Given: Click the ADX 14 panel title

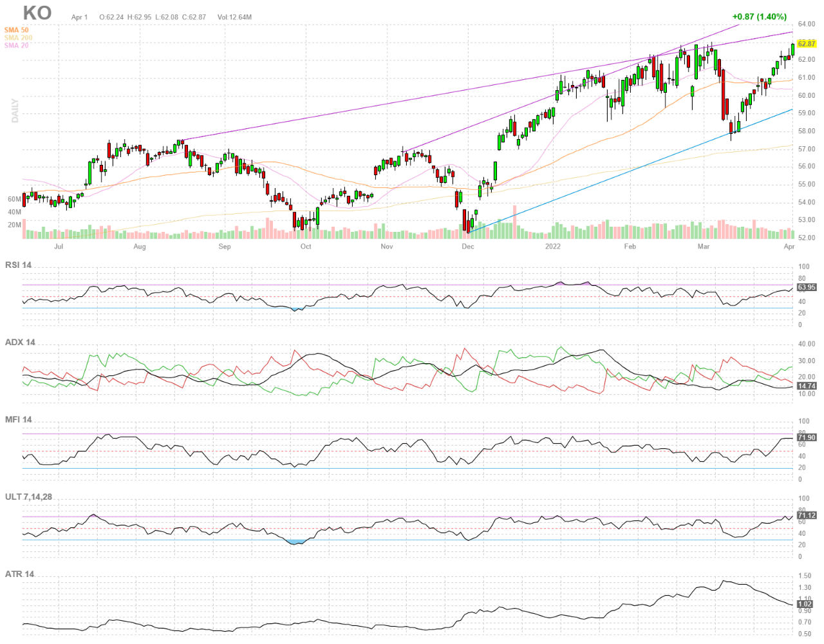Looking at the screenshot, I should tap(20, 342).
